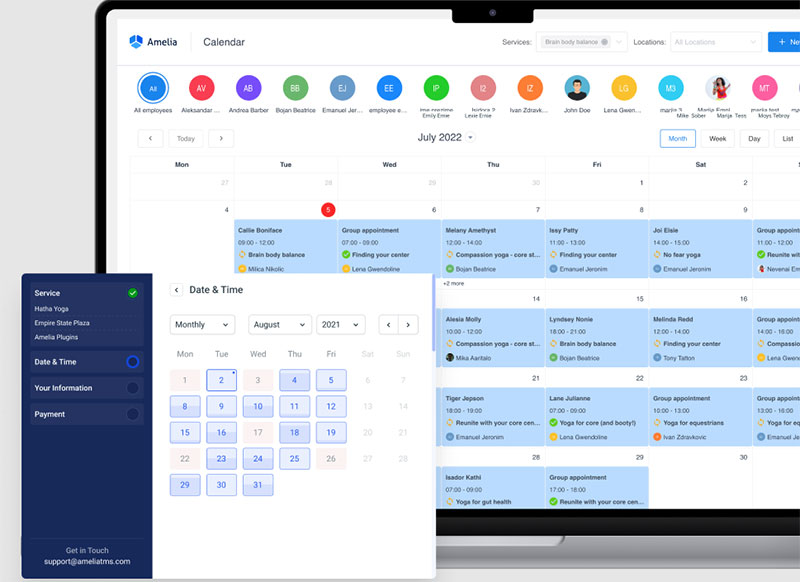Screen dimensions: 800x582
Task: Filter by Lena Gwendoline LG avatar
Action: (x=624, y=88)
